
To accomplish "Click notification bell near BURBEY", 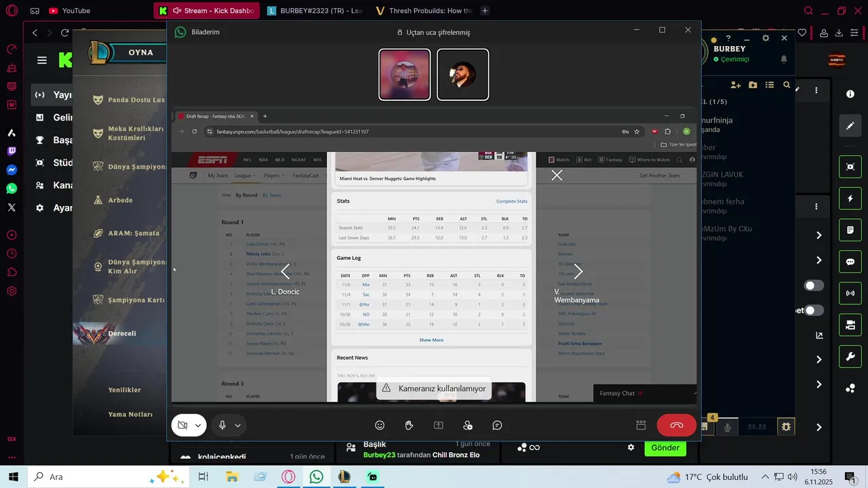I will 784,60.
